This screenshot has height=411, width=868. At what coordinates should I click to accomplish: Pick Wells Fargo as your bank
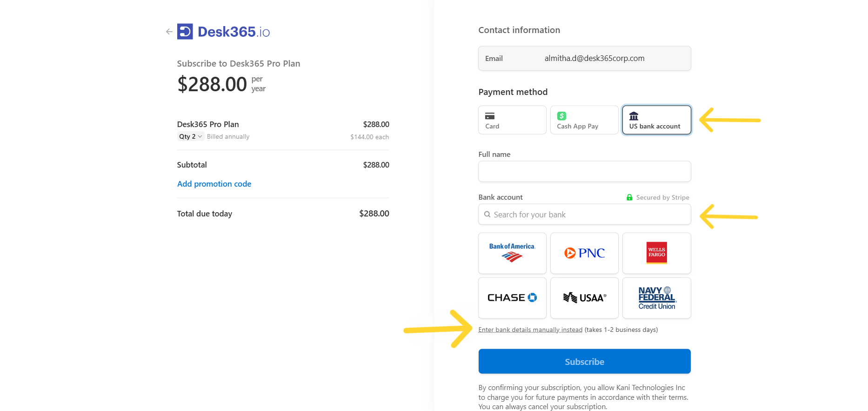(x=656, y=253)
